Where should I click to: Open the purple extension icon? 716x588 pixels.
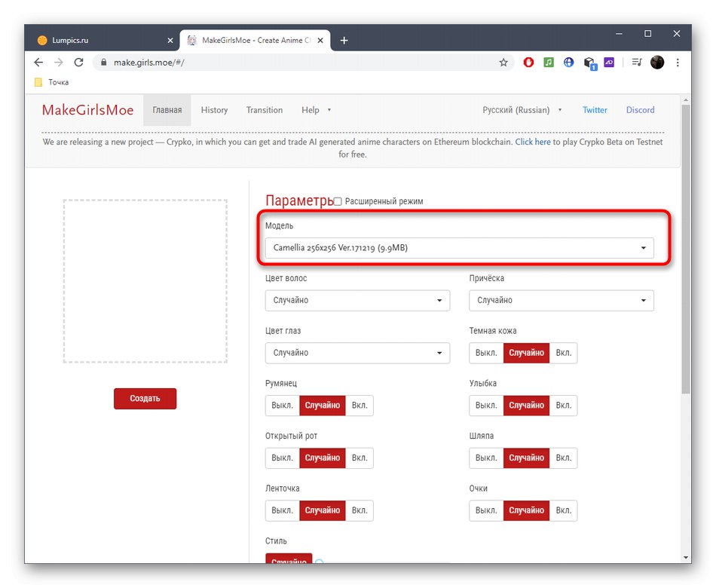pyautogui.click(x=609, y=62)
